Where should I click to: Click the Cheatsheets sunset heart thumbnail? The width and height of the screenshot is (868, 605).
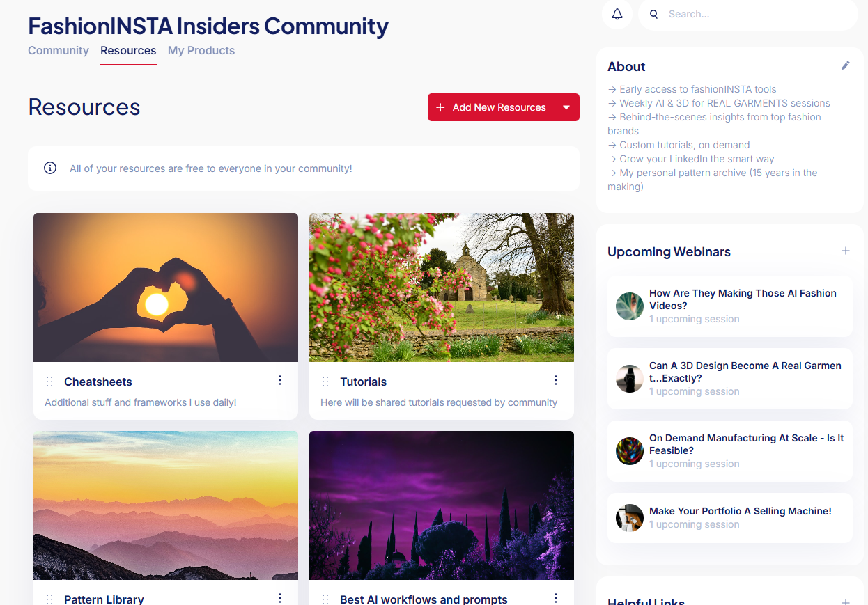166,288
